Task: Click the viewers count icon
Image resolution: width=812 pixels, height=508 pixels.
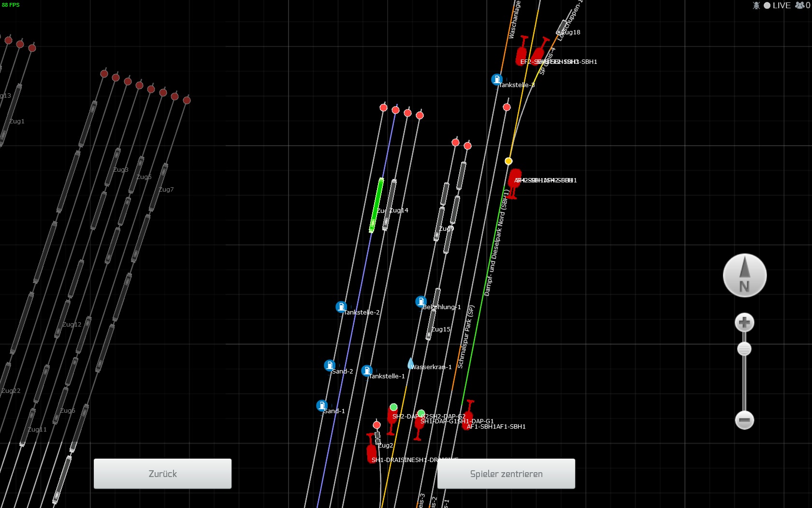Action: tap(800, 5)
